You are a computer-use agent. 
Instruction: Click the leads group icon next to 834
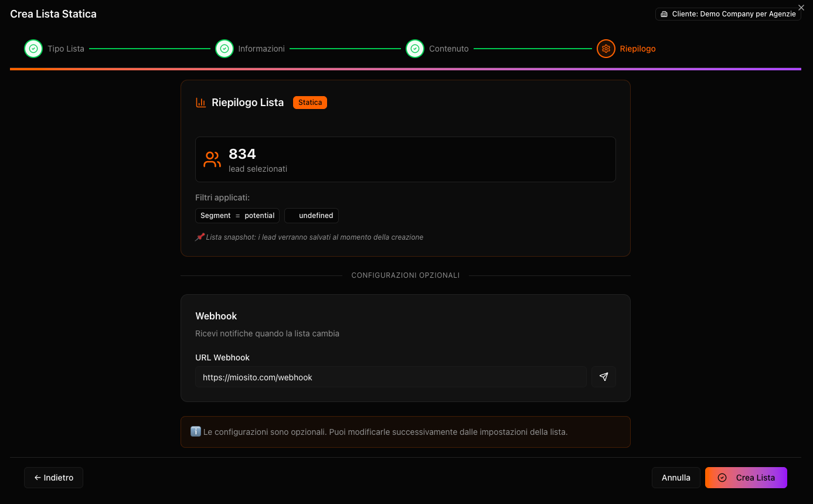[x=212, y=159]
